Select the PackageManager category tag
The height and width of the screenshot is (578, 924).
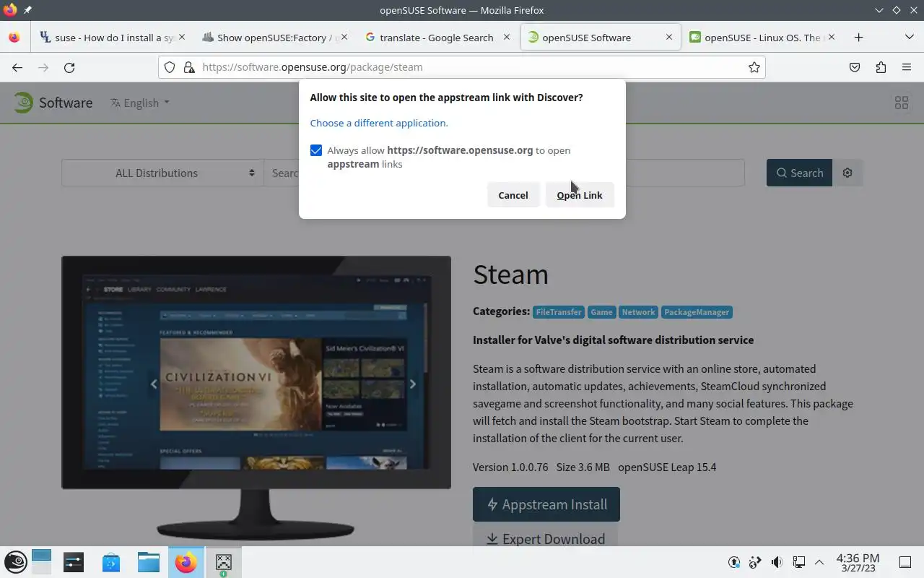point(697,312)
